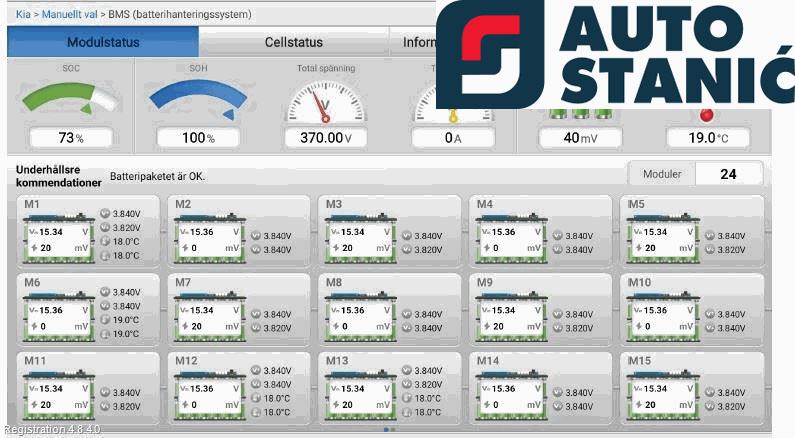Click the Total spänning voltmeter gauge
Viewport: 795px width, 438px height.
(326, 102)
